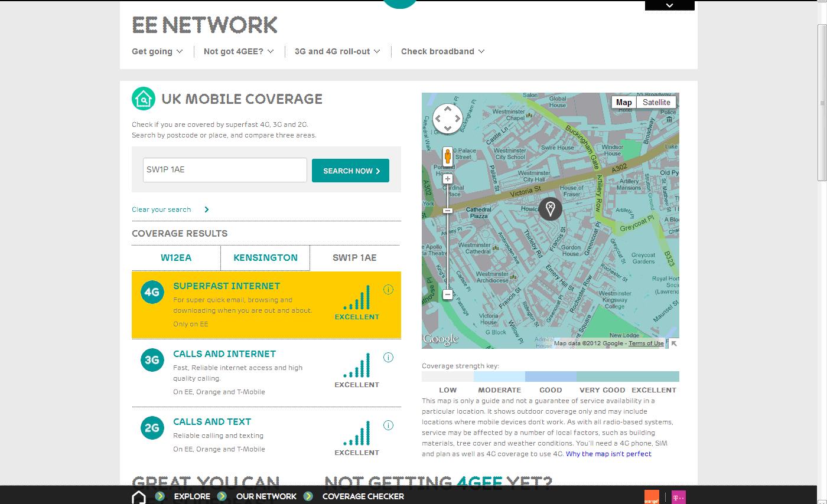The width and height of the screenshot is (827, 504).
Task: Click the 2G calls and text icon
Action: [x=152, y=428]
